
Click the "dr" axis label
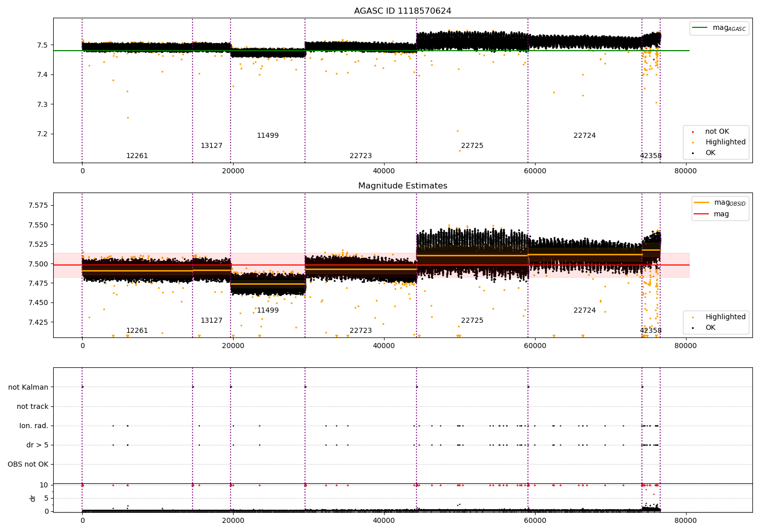[x=33, y=498]
